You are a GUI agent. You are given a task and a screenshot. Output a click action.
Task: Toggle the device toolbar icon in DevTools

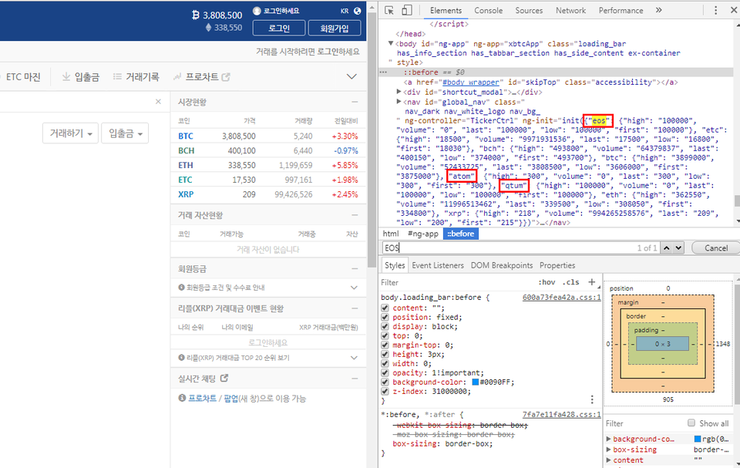407,10
